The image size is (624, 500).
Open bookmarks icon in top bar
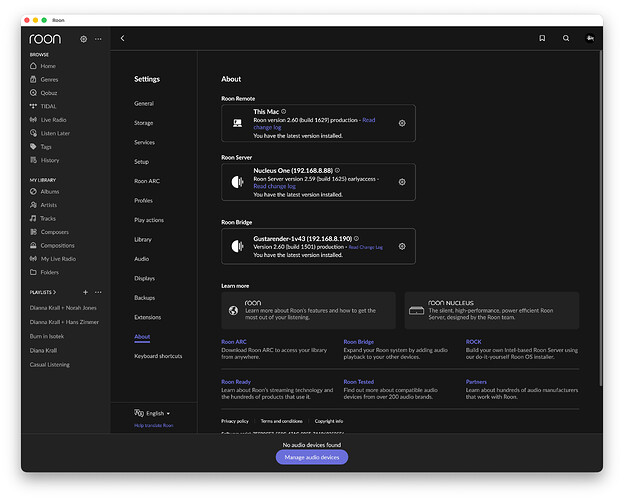click(542, 38)
